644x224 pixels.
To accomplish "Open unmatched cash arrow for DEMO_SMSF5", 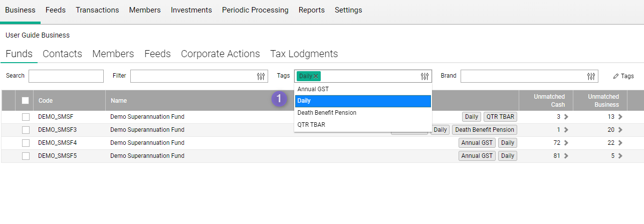I will click(x=566, y=156).
